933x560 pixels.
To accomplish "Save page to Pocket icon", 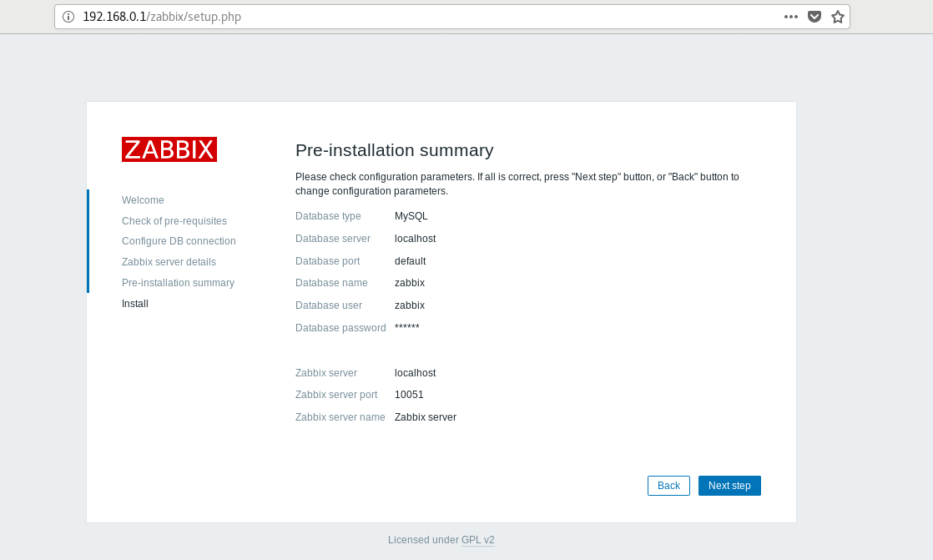I will 814,17.
